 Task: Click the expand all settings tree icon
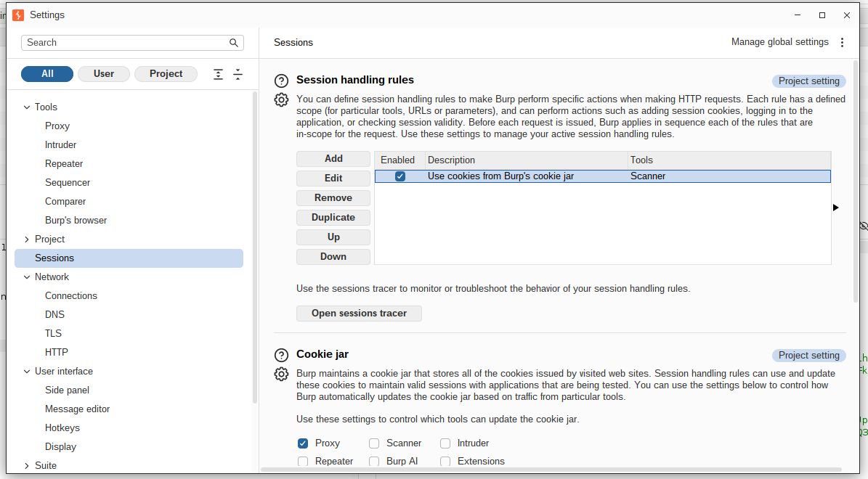[218, 74]
